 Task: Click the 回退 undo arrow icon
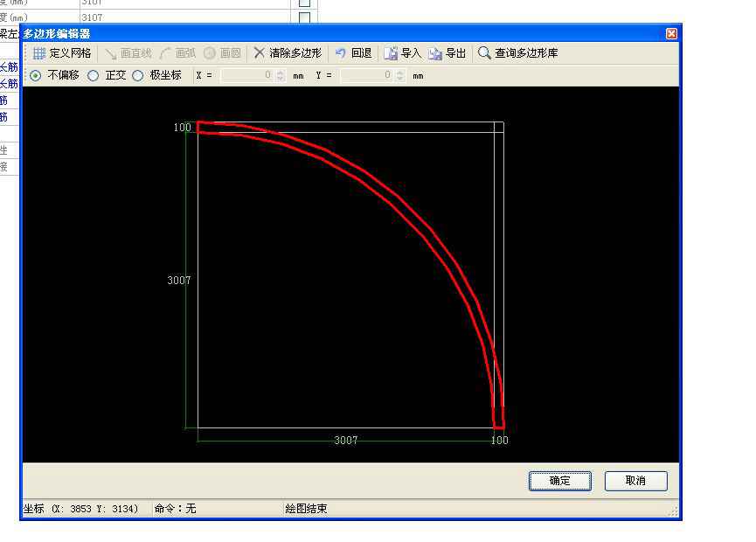point(340,53)
